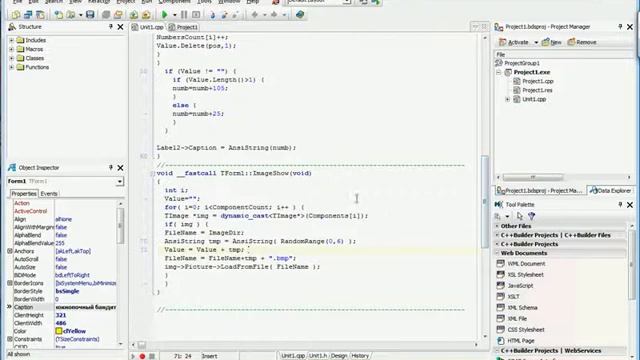Screen dimensions: 640x360
Task: Select the BorderStyle value bsSingle
Action: click(x=67, y=291)
